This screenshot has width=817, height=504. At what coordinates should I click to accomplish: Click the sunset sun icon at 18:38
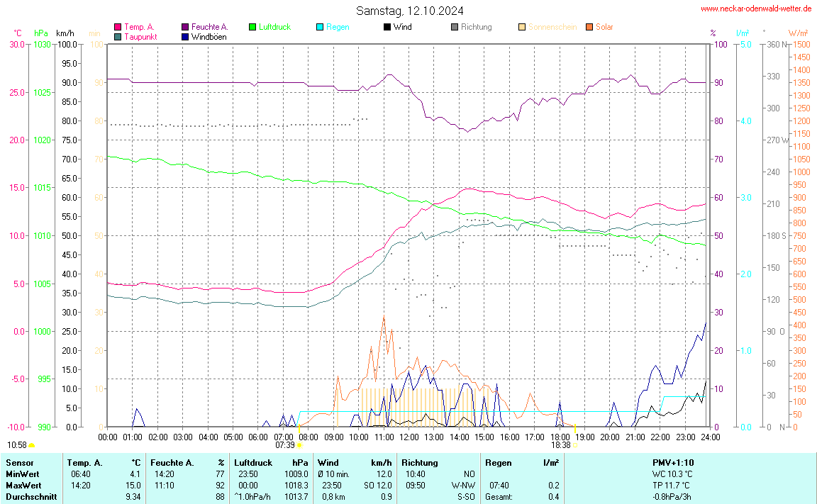[x=575, y=445]
